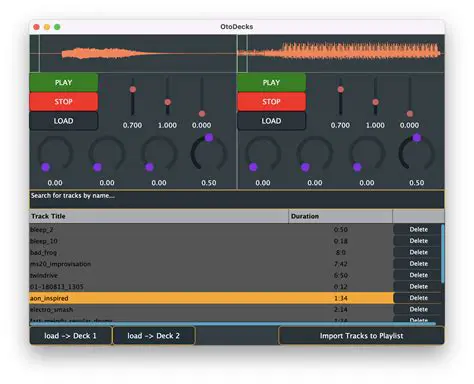The height and width of the screenshot is (384, 474).
Task: Click right deck first rotary knob at 0.00
Action: [x=263, y=153]
